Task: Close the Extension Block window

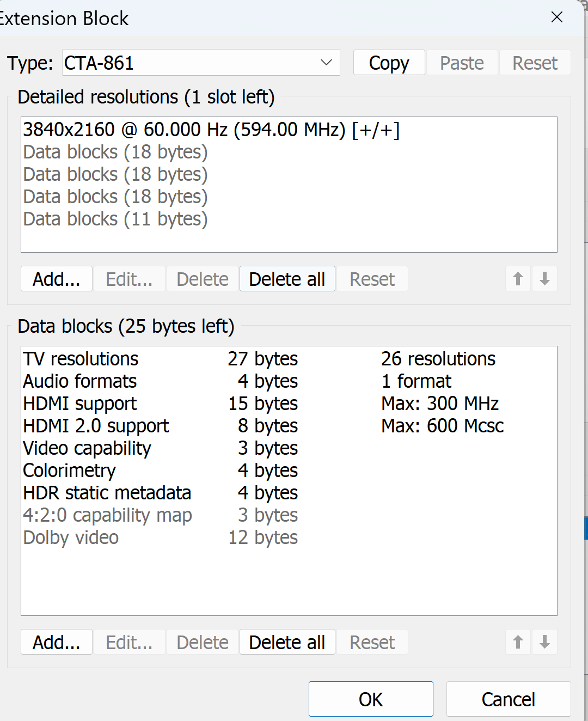Action: coord(556,17)
